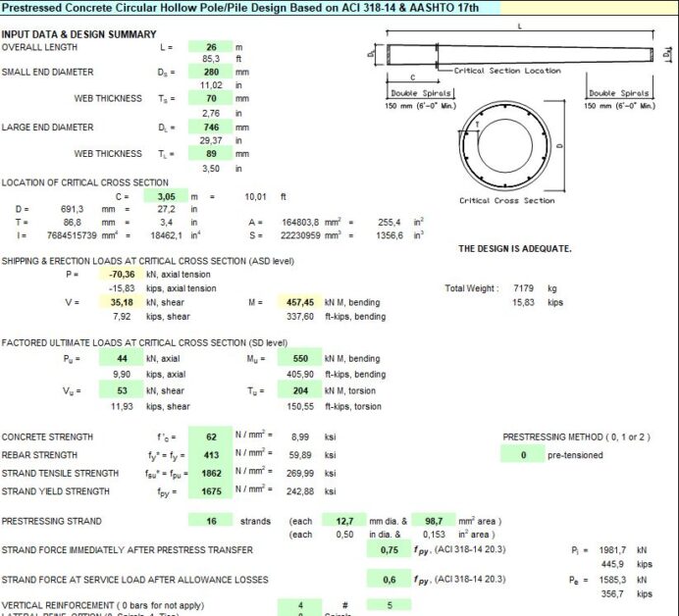
Task: Select the strand area cell showing 98,7
Action: [434, 521]
